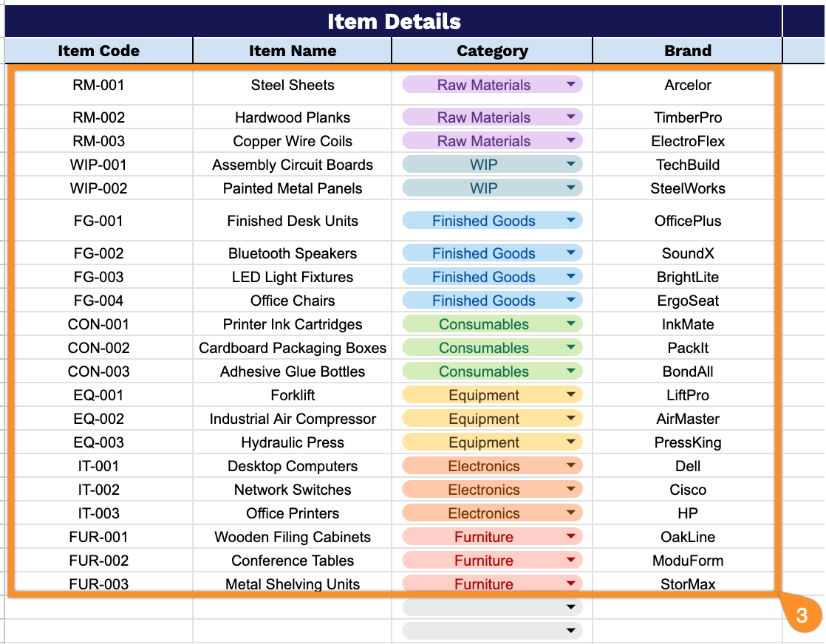Open the Finished Goods dropdown for Bluetooth Speakers
This screenshot has height=644, width=826.
coord(570,253)
